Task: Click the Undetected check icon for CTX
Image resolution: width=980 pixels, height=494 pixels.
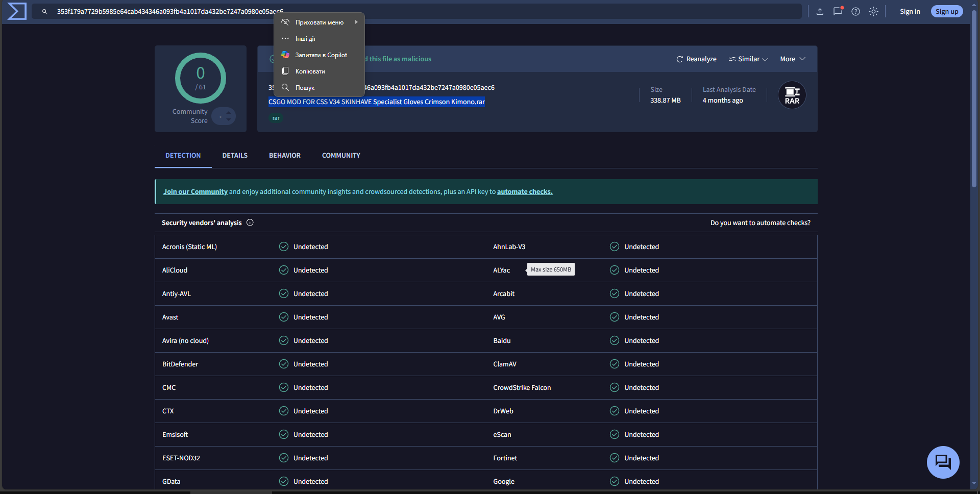Action: pos(284,411)
